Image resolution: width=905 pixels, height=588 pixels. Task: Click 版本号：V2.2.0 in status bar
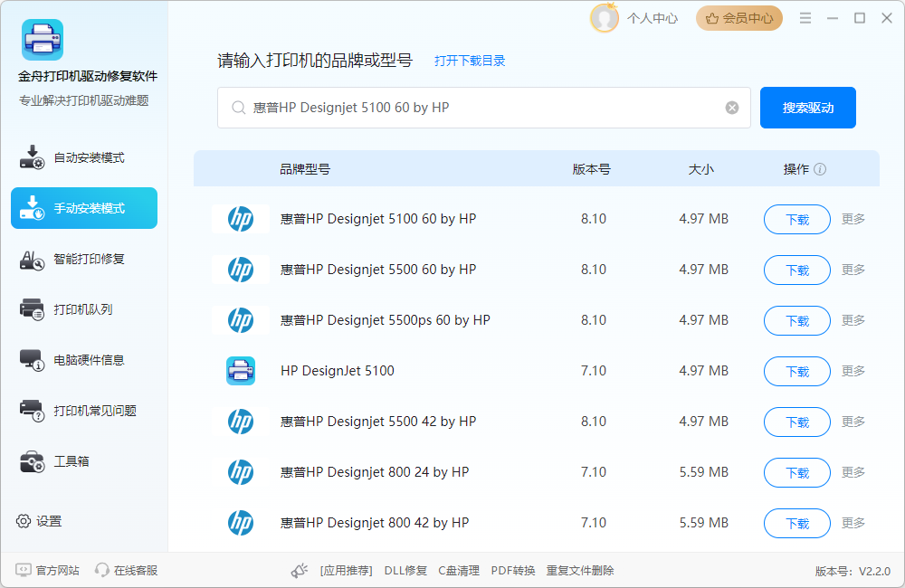pyautogui.click(x=853, y=572)
